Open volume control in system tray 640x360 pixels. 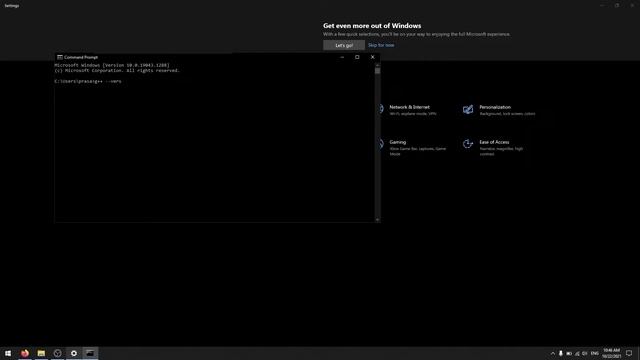pyautogui.click(x=585, y=353)
